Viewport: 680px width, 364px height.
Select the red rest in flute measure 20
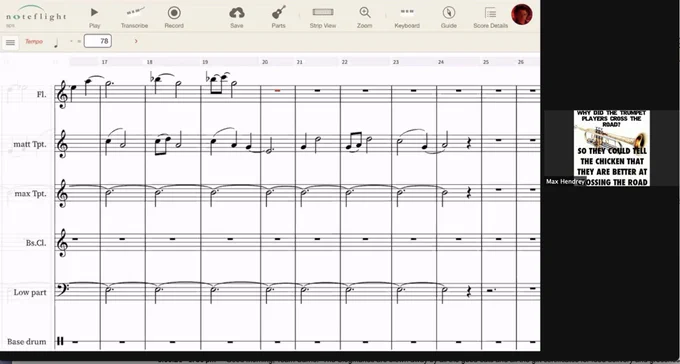278,91
